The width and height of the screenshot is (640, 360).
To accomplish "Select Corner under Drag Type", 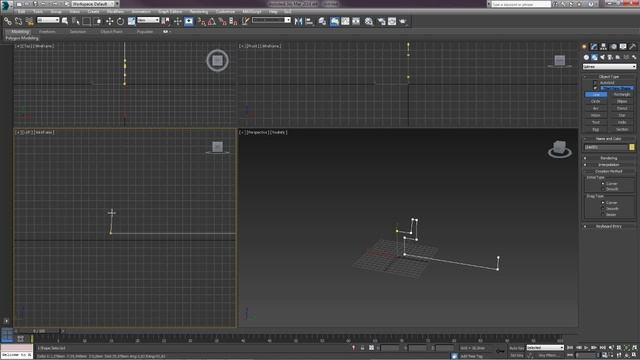I will pos(603,202).
